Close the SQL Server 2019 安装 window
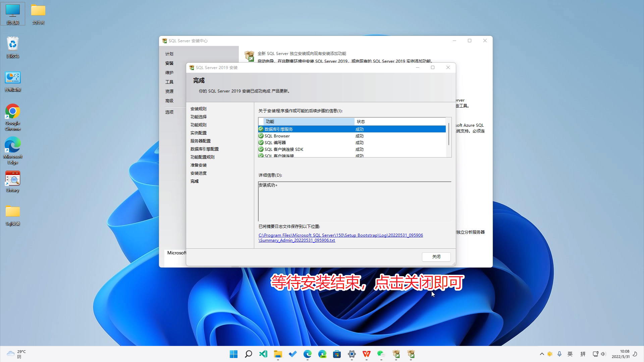The height and width of the screenshot is (362, 644). 448,67
